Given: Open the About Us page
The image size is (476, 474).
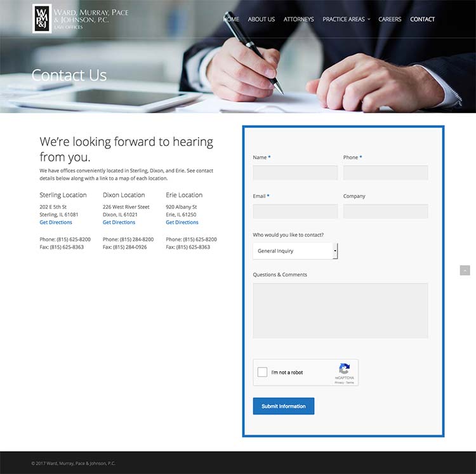Looking at the screenshot, I should pos(261,19).
